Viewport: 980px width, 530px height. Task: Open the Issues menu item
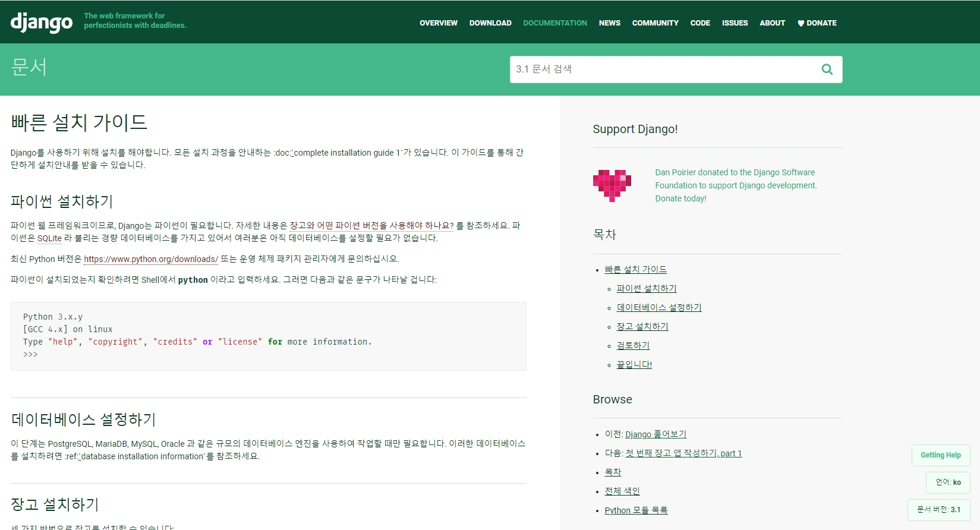(x=735, y=23)
